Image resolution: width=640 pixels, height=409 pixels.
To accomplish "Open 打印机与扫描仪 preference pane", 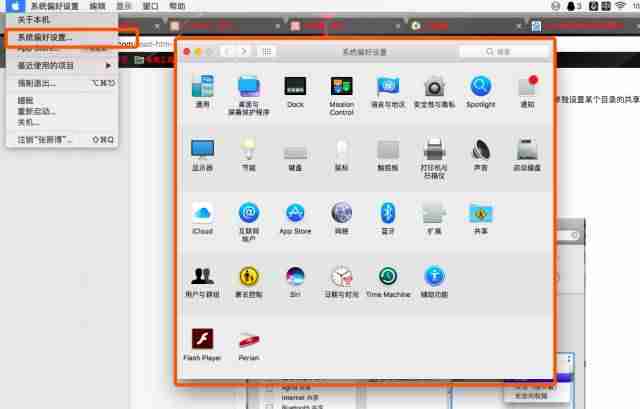I will click(434, 158).
